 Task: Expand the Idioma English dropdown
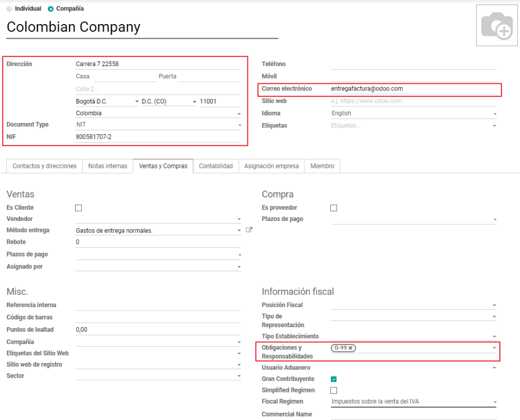414,114
